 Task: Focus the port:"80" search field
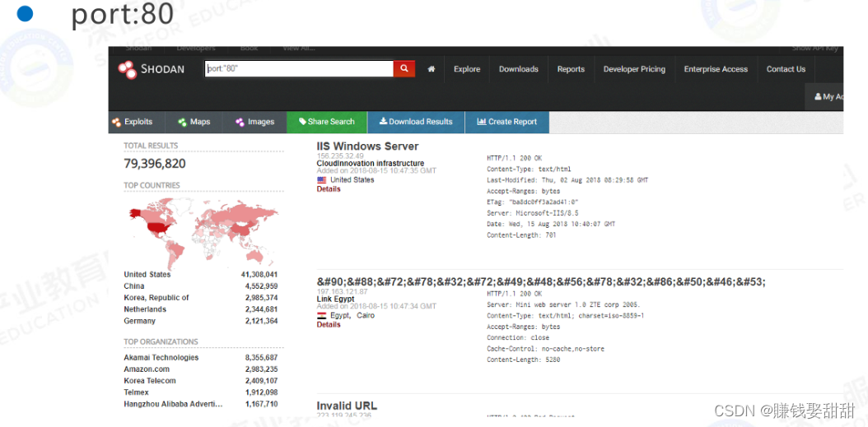pos(299,68)
